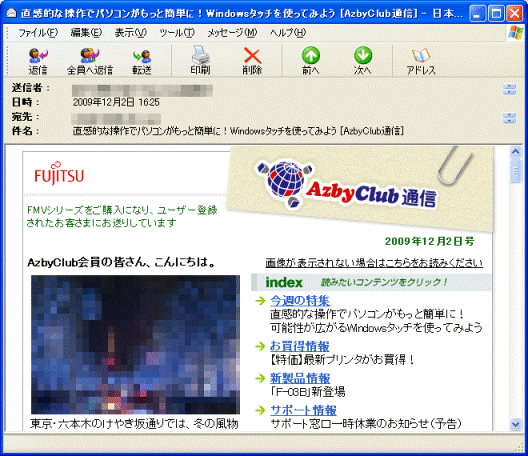Open the 今週の特集 link
528x456 pixels.
300,300
